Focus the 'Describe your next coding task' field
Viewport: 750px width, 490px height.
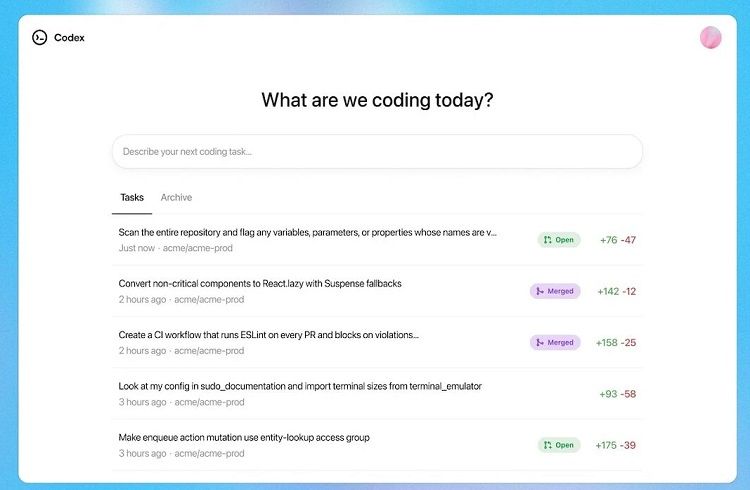tap(377, 152)
